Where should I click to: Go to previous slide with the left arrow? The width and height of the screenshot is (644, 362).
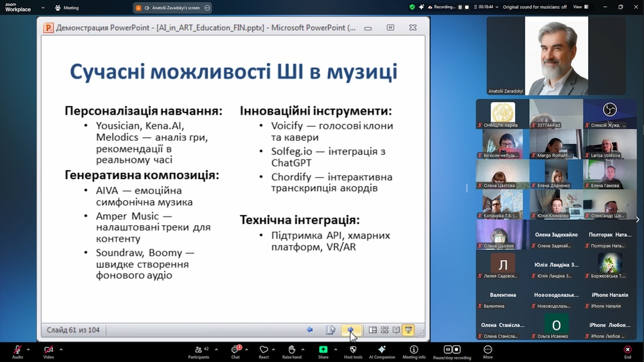click(x=310, y=330)
